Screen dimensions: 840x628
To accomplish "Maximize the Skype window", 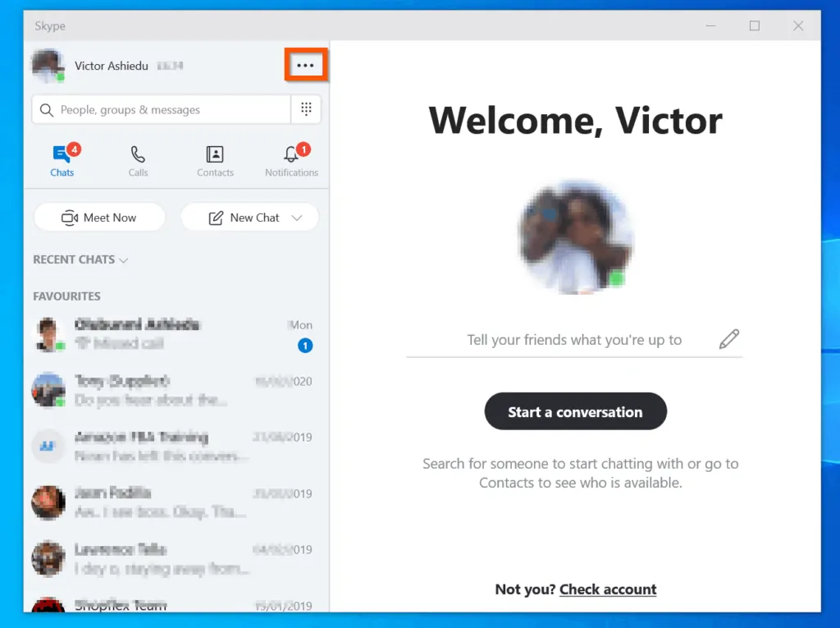I will 755,25.
